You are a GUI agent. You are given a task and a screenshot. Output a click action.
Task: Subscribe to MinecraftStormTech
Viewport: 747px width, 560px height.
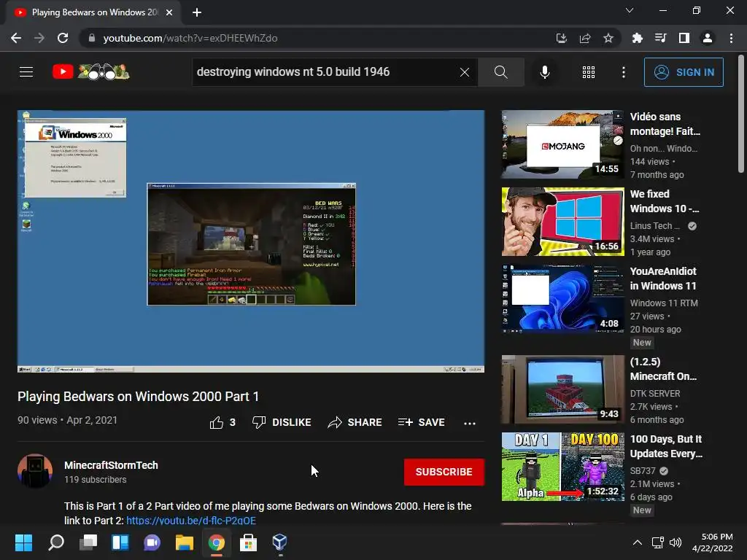444,472
